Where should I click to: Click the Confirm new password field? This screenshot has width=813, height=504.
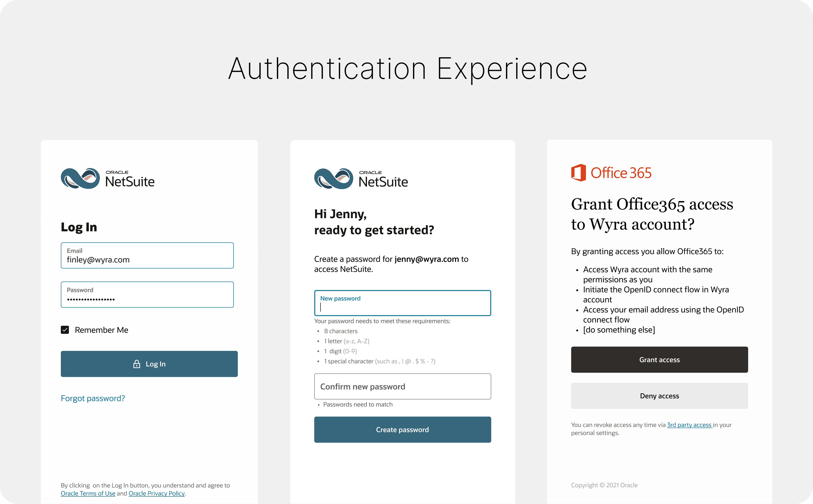(402, 387)
